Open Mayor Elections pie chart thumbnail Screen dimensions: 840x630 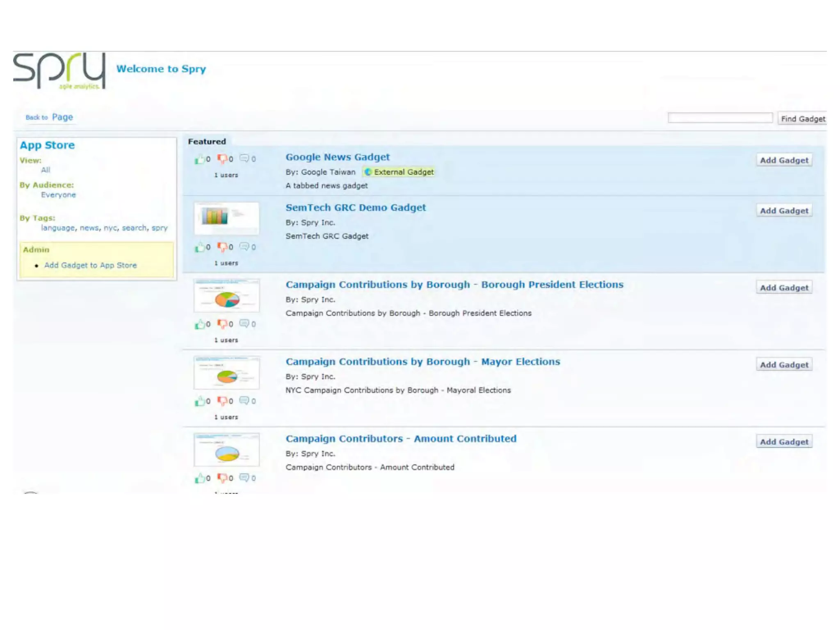(x=226, y=373)
